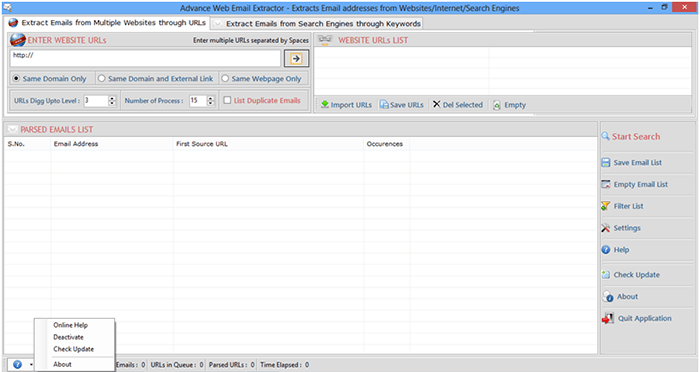700x372 pixels.
Task: Click the Settings tools icon
Action: (x=605, y=228)
